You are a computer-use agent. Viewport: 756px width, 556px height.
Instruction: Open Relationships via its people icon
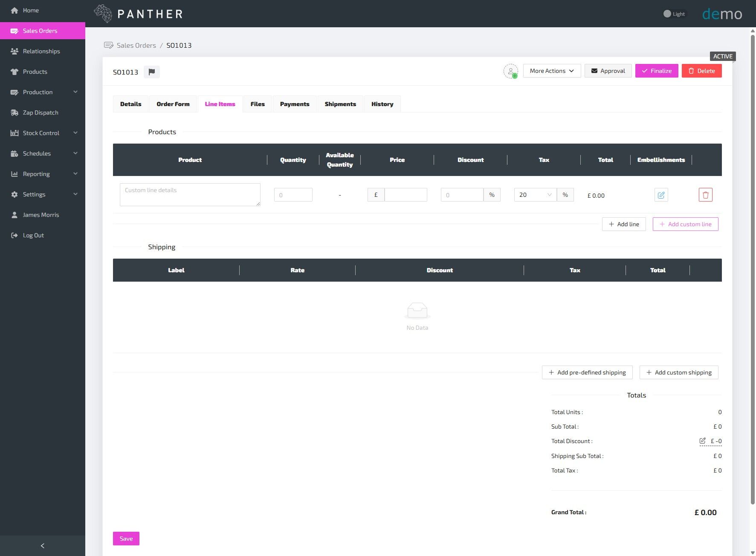pos(14,51)
